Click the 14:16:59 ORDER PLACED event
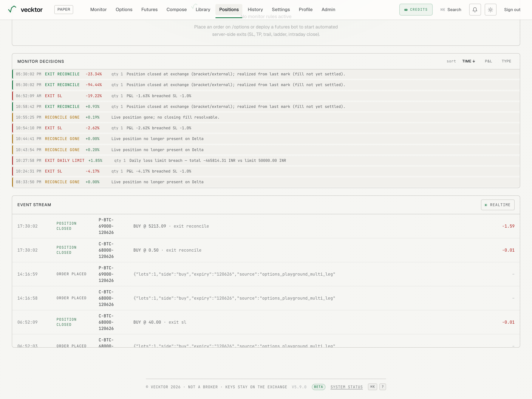This screenshot has height=399, width=532. (266, 274)
